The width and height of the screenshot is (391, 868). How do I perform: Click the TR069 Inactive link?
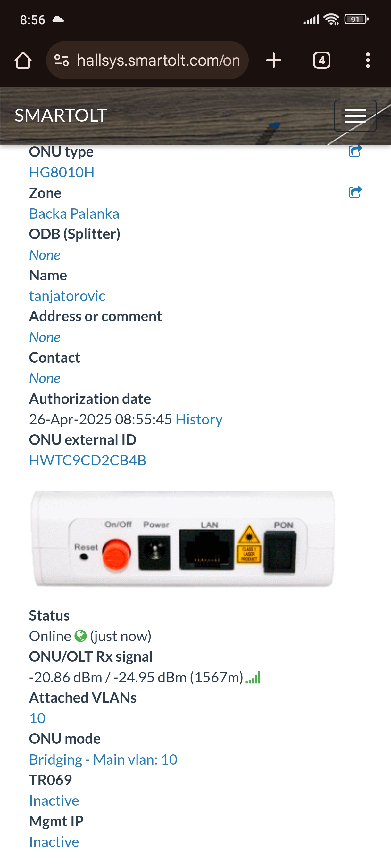(54, 800)
